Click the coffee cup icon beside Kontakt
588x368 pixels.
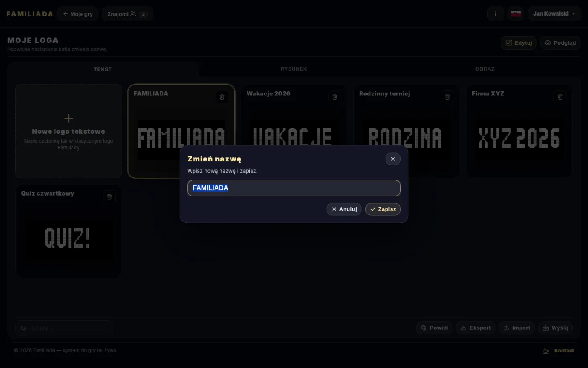[546, 351]
